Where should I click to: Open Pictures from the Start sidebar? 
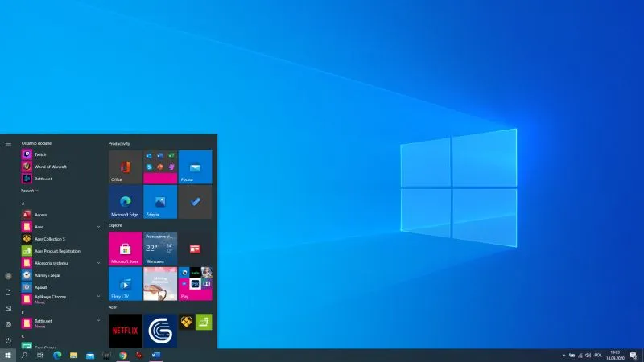pyautogui.click(x=8, y=308)
